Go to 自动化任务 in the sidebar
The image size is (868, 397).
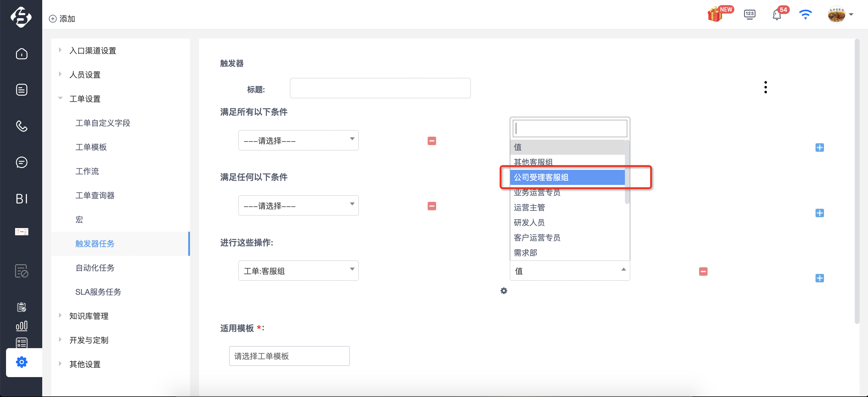[95, 268]
